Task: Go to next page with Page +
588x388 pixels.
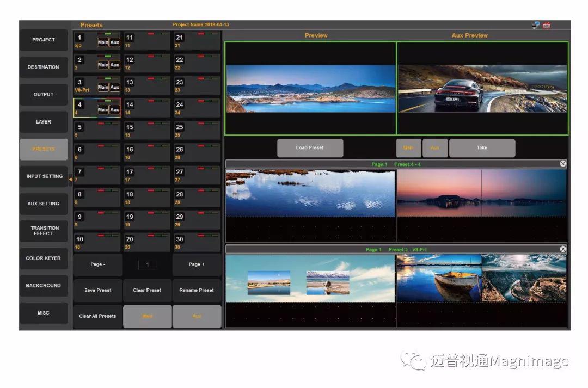Action: [x=197, y=264]
